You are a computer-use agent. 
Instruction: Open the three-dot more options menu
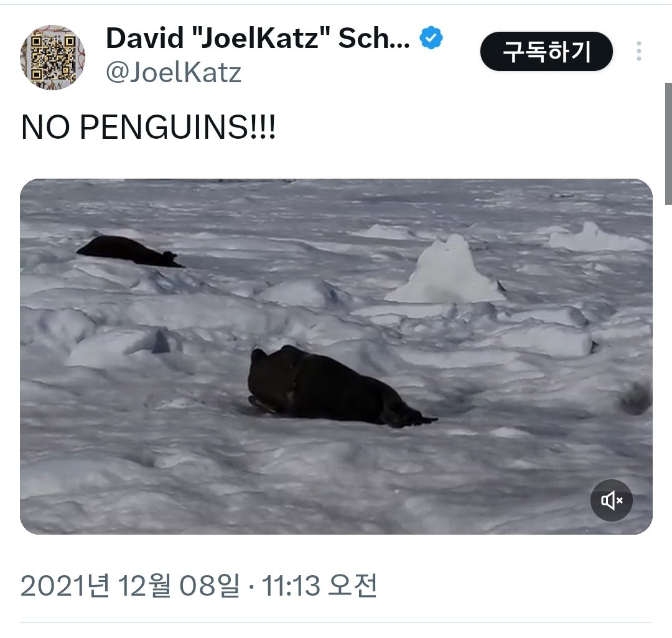tap(638, 52)
